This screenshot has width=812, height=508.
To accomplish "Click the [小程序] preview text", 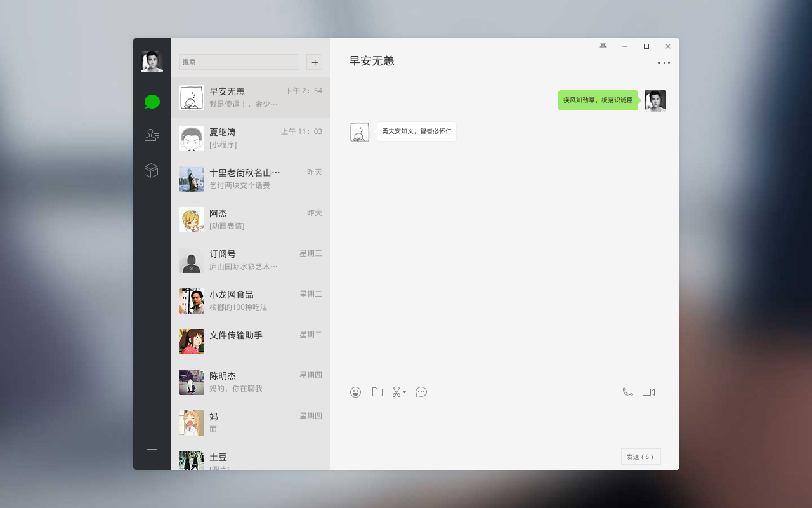I will pyautogui.click(x=223, y=145).
